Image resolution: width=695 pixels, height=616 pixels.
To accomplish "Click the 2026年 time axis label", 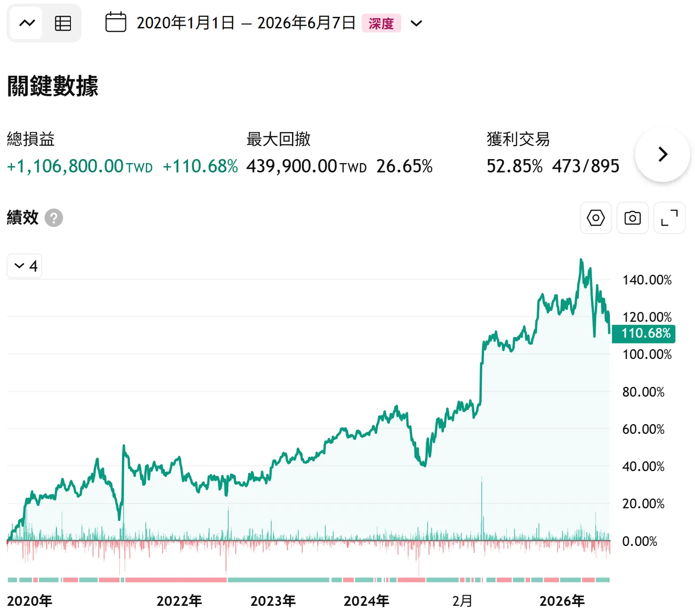I will pyautogui.click(x=562, y=601).
